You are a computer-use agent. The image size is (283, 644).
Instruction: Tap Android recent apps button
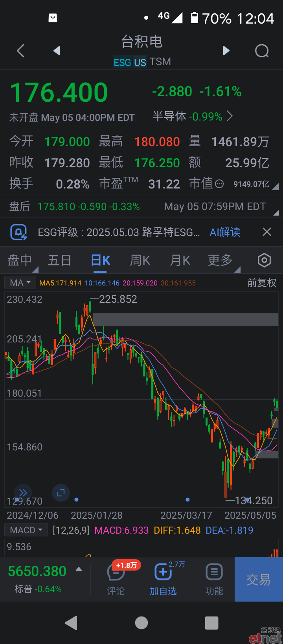212,623
